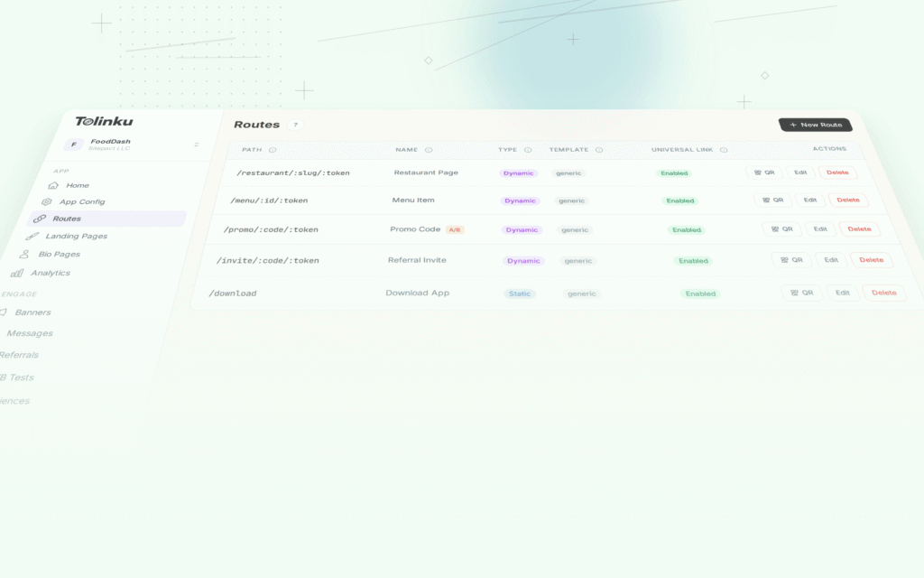Click the App Config gear icon

[x=47, y=202]
